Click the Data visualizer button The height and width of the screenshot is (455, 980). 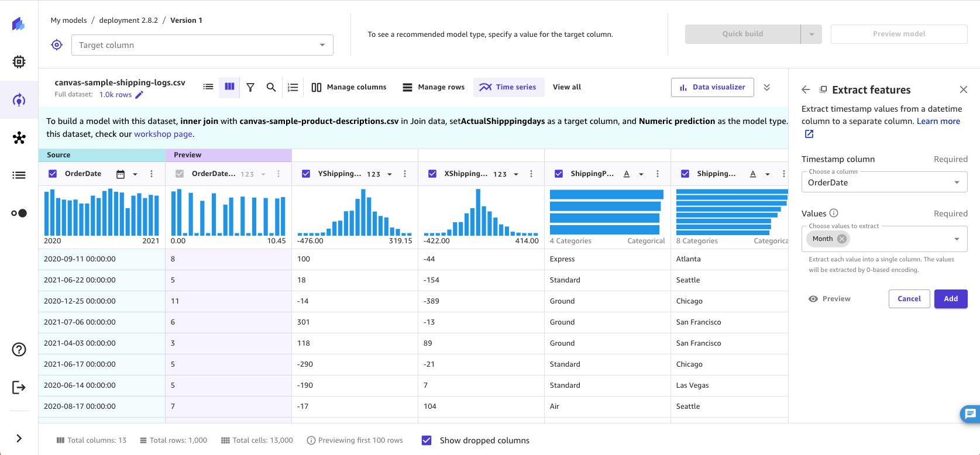[x=712, y=87]
